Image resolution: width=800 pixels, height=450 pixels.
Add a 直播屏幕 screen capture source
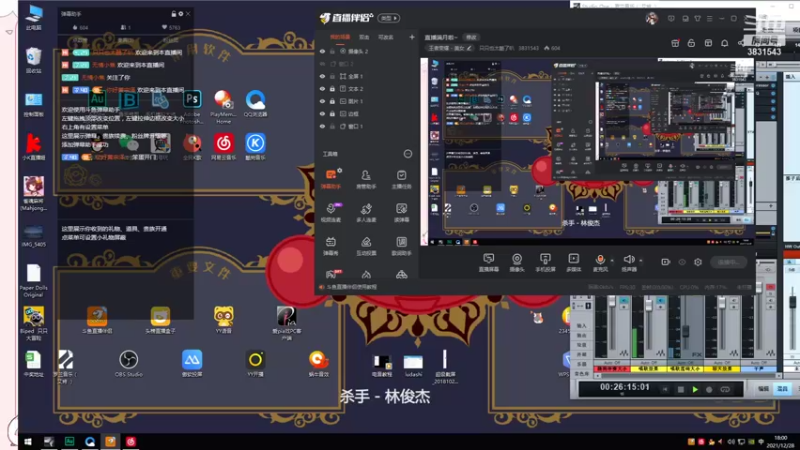[489, 262]
